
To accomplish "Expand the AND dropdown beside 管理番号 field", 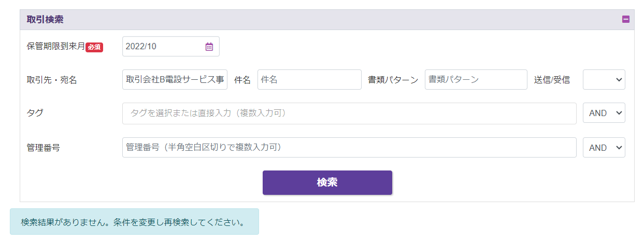I will [604, 148].
